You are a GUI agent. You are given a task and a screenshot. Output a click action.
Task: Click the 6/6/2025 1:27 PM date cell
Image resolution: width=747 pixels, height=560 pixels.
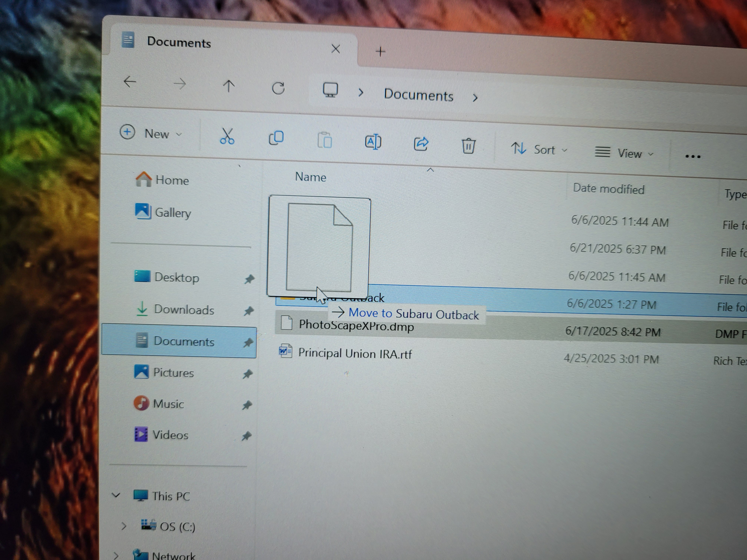[x=611, y=304]
